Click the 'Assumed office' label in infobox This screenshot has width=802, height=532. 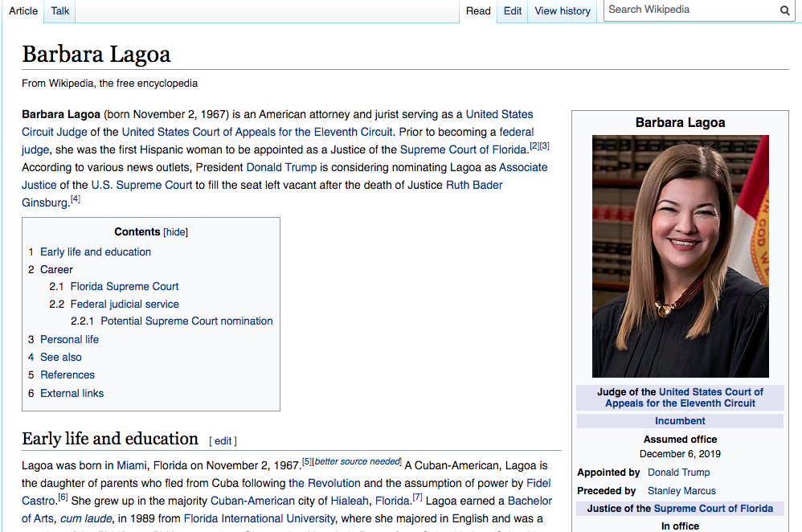[681, 440]
